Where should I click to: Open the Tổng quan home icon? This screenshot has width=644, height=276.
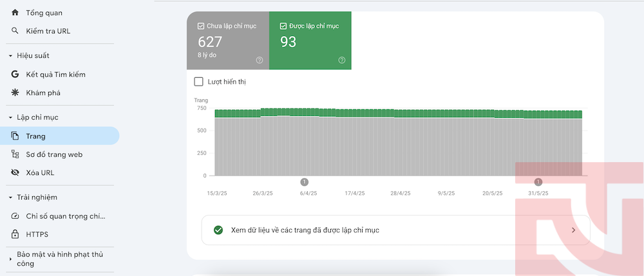(x=15, y=13)
